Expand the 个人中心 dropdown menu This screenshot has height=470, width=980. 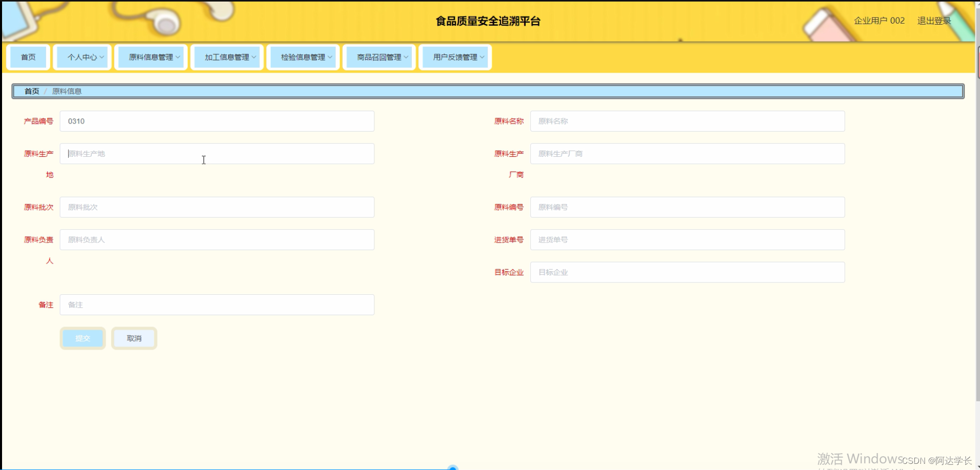[x=82, y=57]
